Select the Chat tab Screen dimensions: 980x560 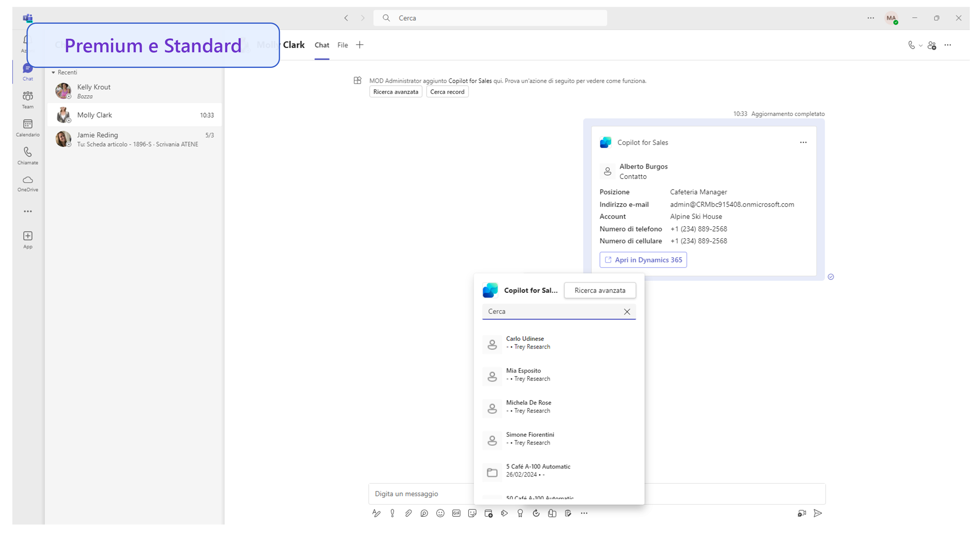pos(322,45)
